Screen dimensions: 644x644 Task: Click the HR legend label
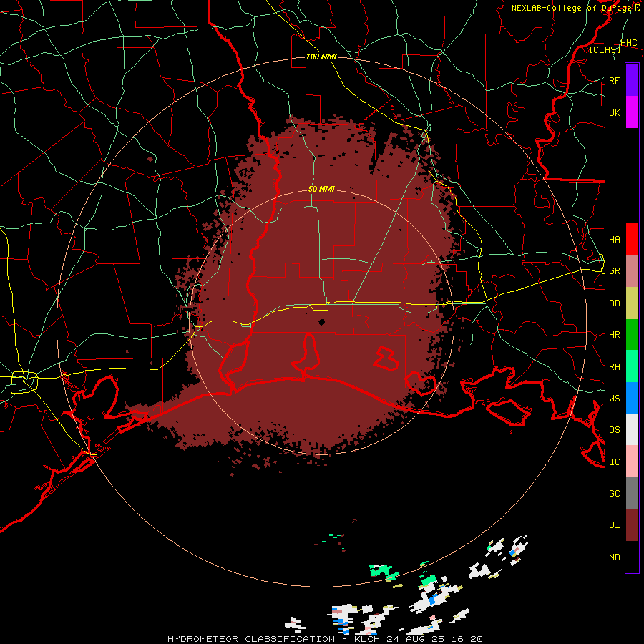click(614, 335)
